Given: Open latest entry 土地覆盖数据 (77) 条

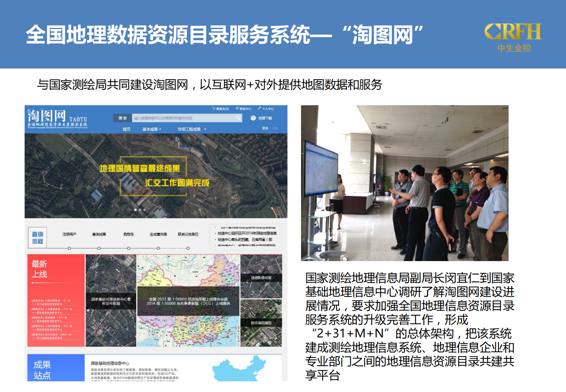Looking at the screenshot, I should click(52, 309).
